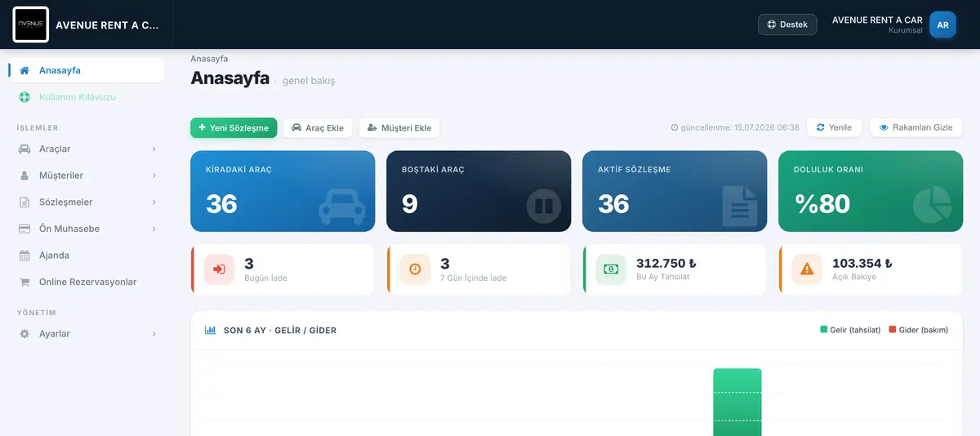Toggle Rakamları Gizle to hide numbers
This screenshot has width=980, height=436.
916,127
